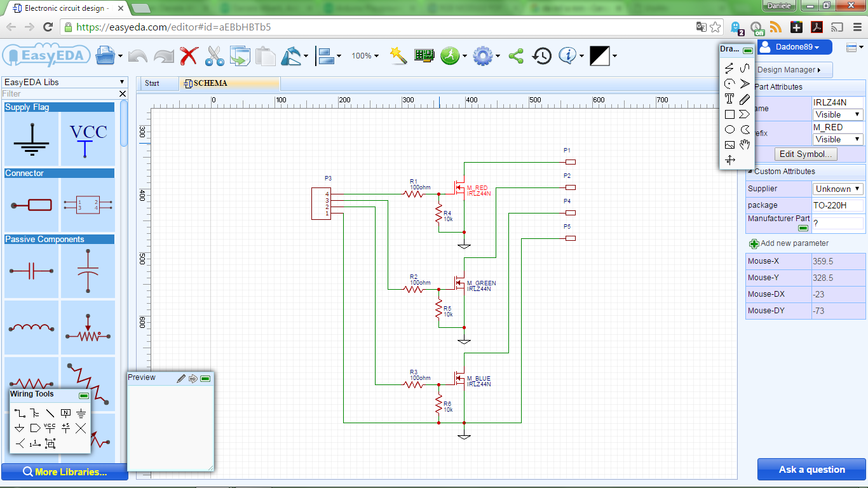Image resolution: width=868 pixels, height=488 pixels.
Task: Click the Edit Symbol button
Action: pos(806,154)
